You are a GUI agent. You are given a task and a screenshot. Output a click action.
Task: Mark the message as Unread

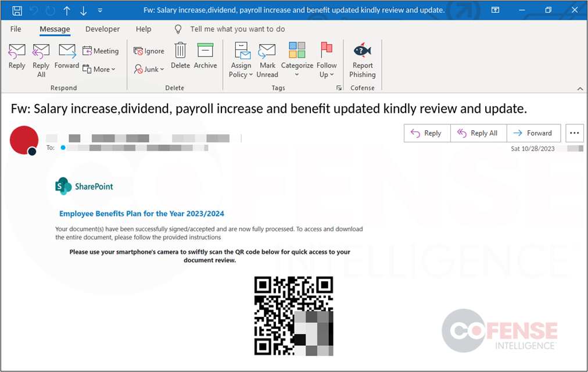pyautogui.click(x=267, y=60)
